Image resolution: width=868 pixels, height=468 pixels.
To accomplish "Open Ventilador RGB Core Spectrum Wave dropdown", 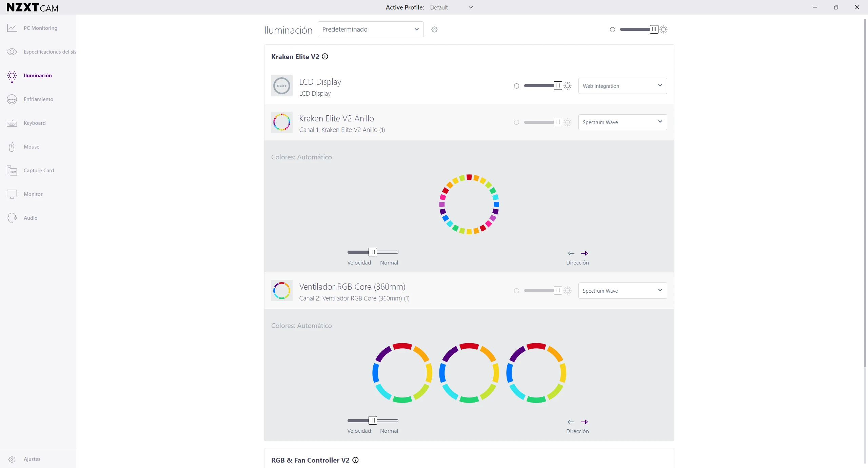I will [x=623, y=291].
